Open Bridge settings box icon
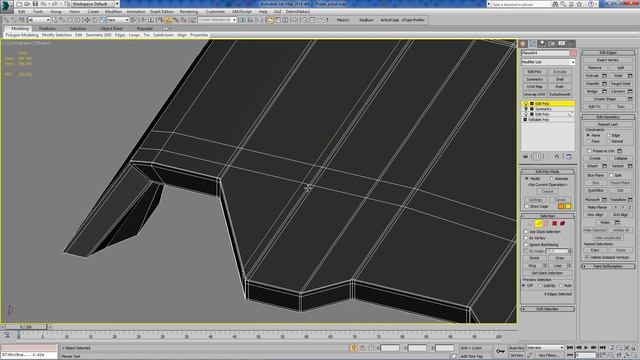 (604, 91)
